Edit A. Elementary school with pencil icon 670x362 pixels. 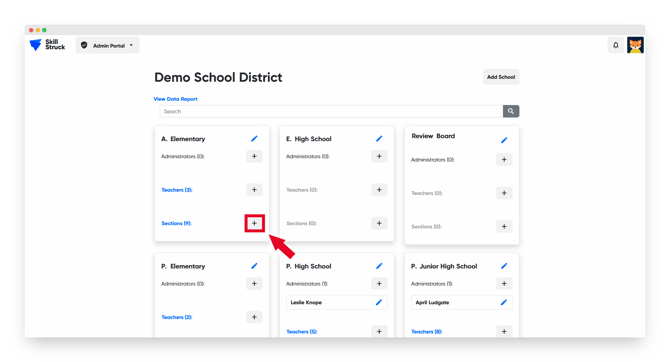(254, 138)
